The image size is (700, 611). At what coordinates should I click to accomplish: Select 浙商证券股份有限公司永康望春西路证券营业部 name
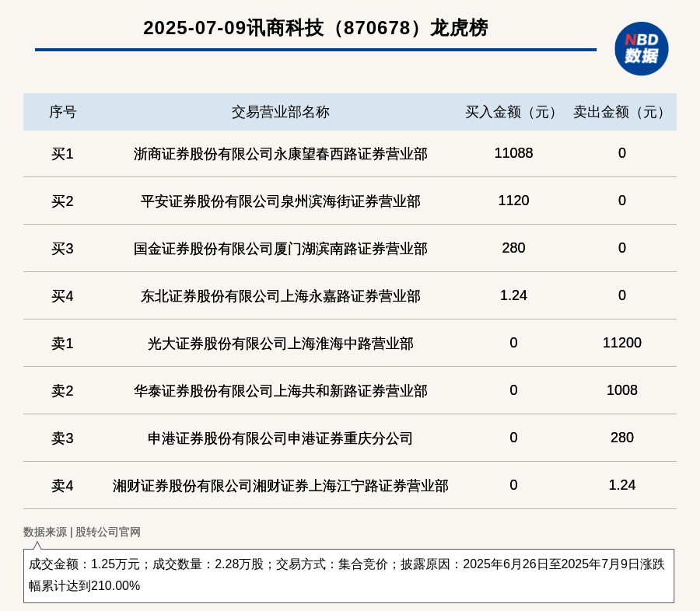click(x=280, y=154)
